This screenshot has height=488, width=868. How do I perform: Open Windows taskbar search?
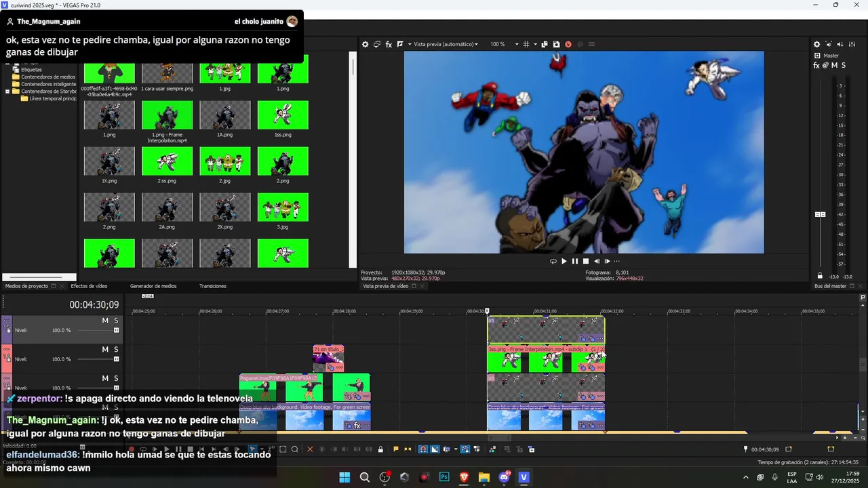[365, 477]
